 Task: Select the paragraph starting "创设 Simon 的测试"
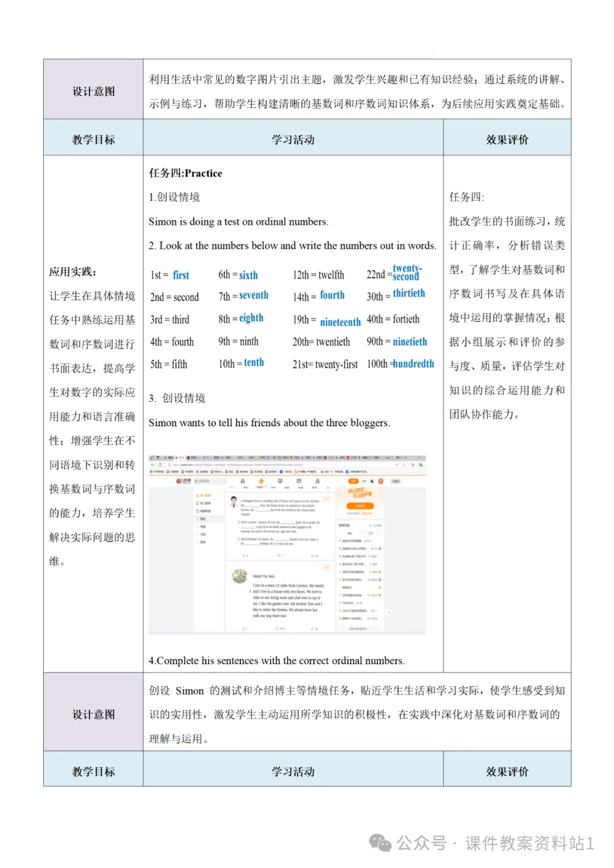point(357,715)
